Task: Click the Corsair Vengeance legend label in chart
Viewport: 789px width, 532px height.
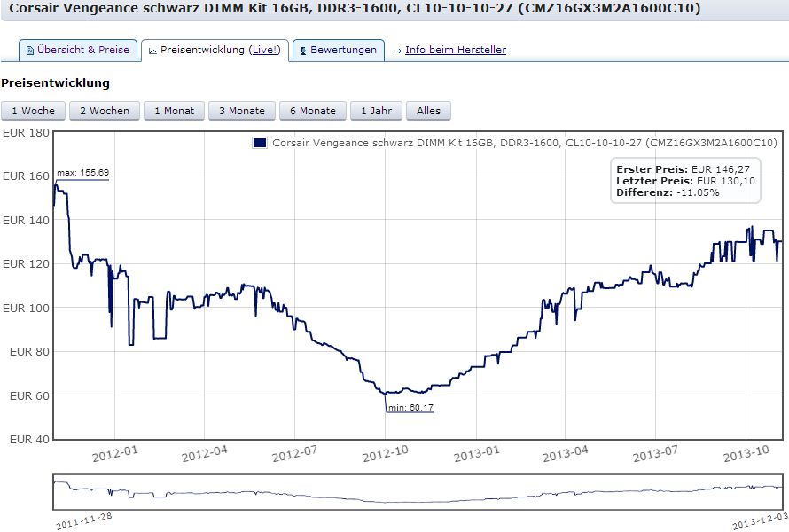Action: pyautogui.click(x=524, y=143)
